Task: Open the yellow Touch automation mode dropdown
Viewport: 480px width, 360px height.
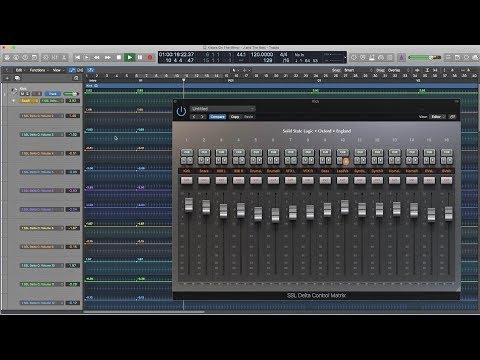Action: (x=29, y=100)
